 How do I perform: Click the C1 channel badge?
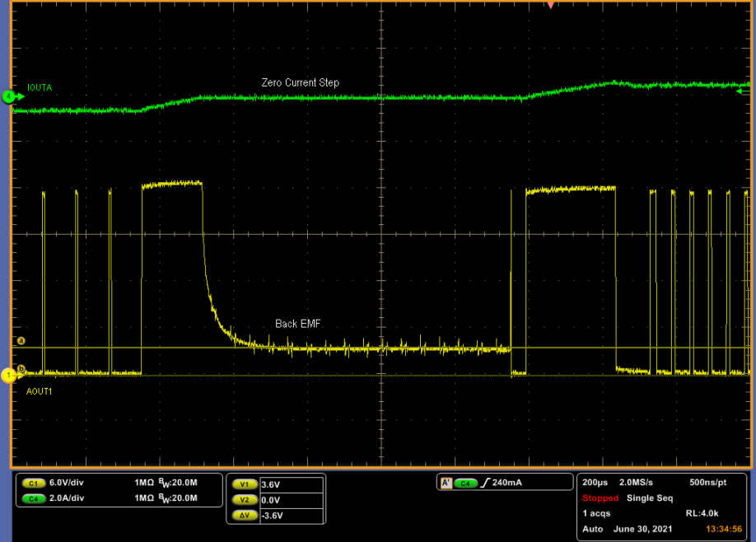(33, 484)
